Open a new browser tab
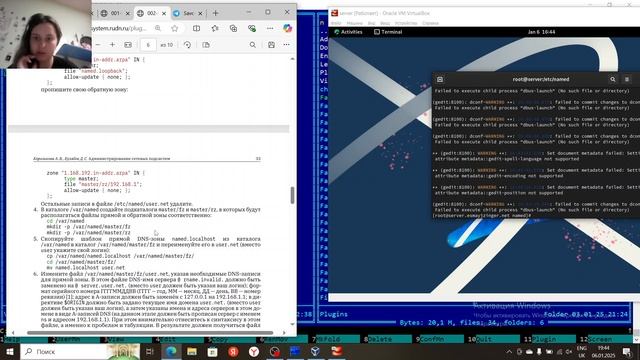The width and height of the screenshot is (640, 360). click(x=216, y=13)
